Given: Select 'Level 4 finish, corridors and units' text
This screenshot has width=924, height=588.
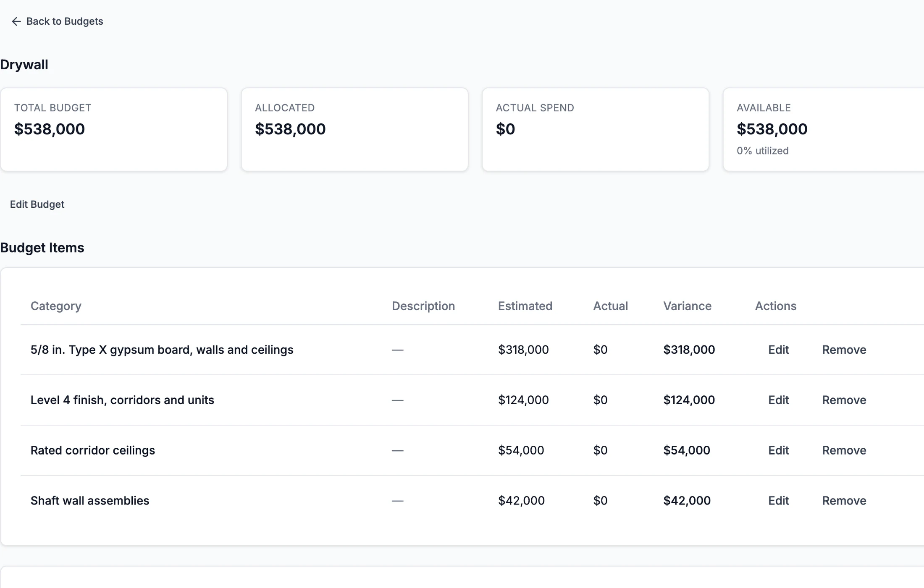Looking at the screenshot, I should [122, 400].
